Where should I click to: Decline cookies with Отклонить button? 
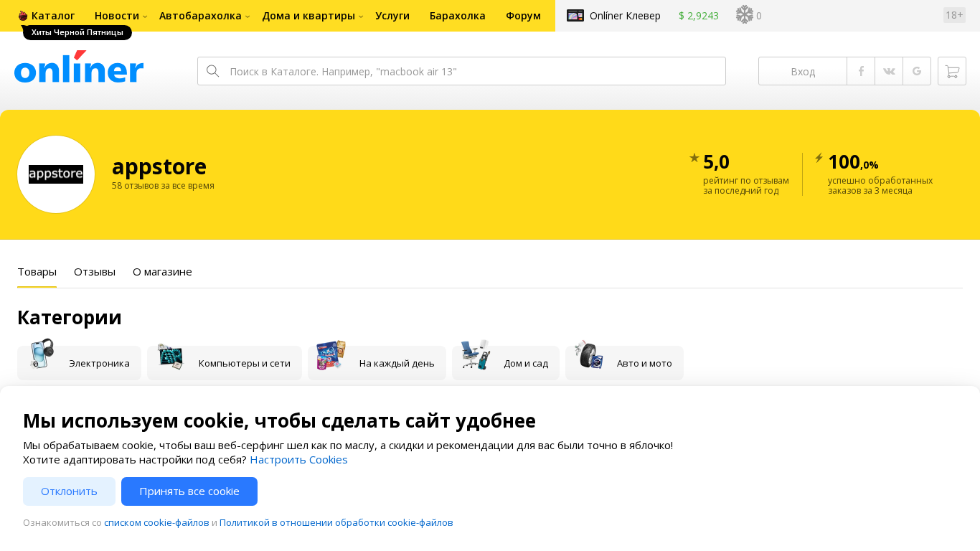[x=69, y=491]
